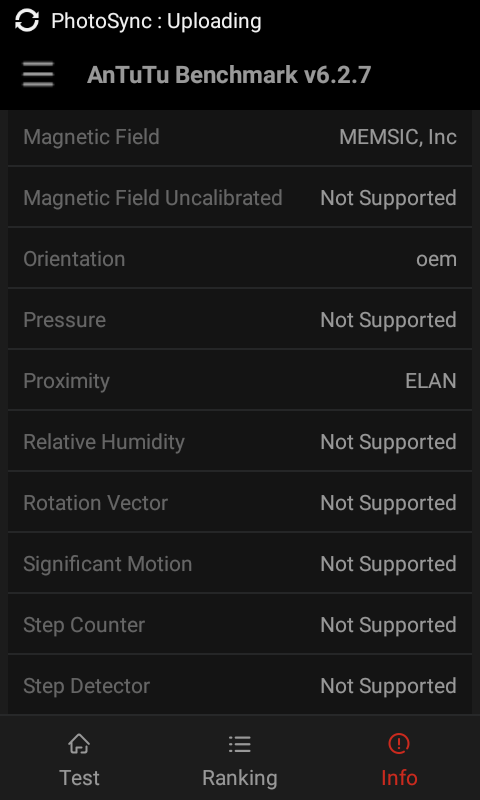This screenshot has width=480, height=800.
Task: Tap the Info exclamation icon
Action: 399,743
